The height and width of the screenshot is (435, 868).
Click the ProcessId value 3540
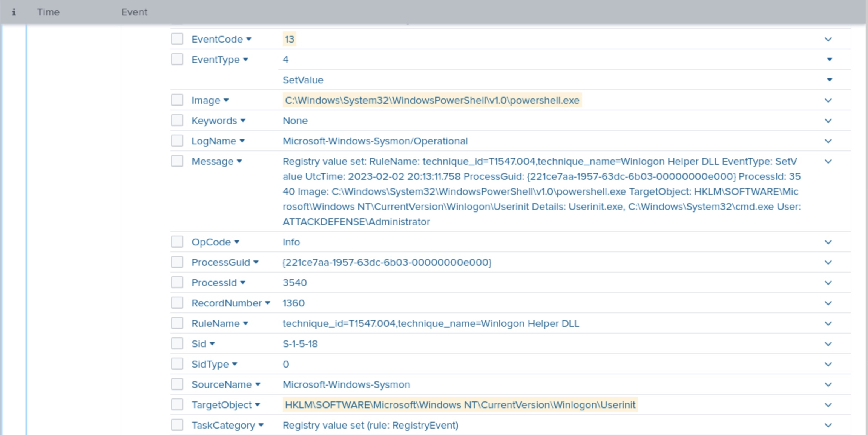point(295,283)
